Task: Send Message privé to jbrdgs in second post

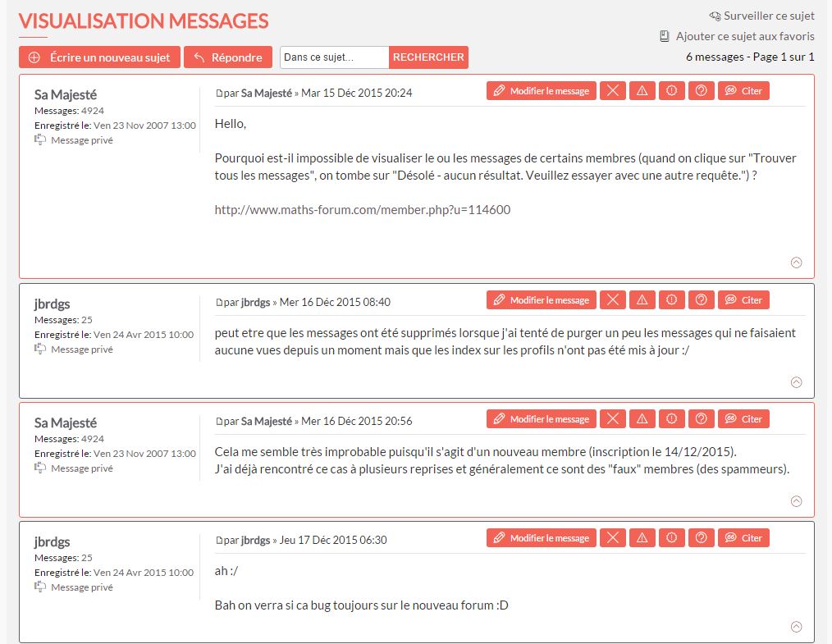Action: (81, 349)
